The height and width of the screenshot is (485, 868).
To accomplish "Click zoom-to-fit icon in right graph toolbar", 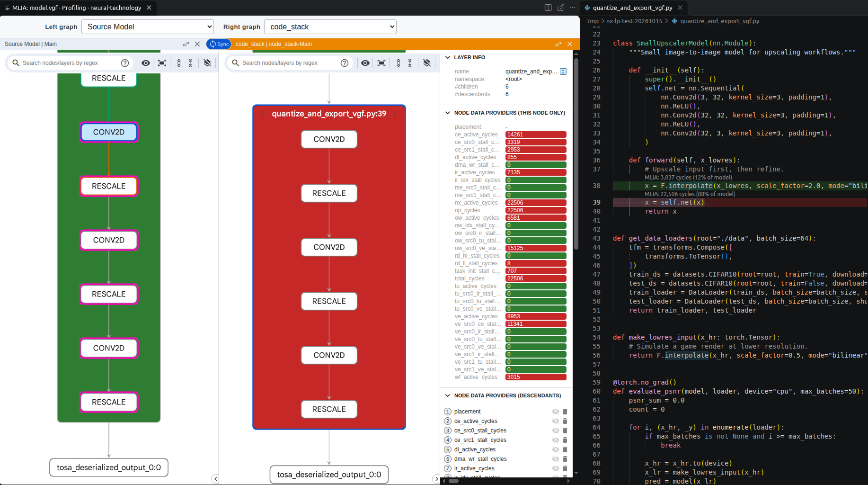I will 381,63.
